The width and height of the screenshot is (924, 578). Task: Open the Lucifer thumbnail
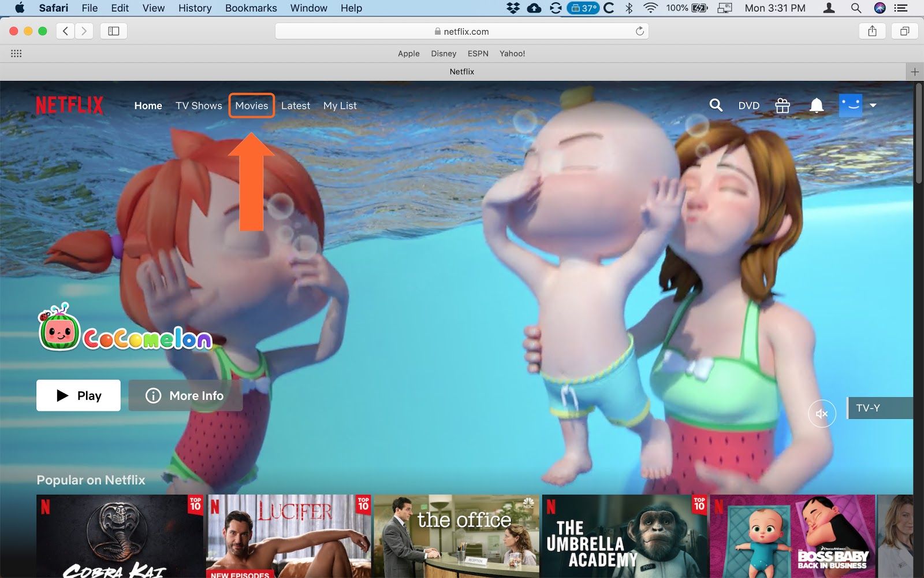pos(289,536)
